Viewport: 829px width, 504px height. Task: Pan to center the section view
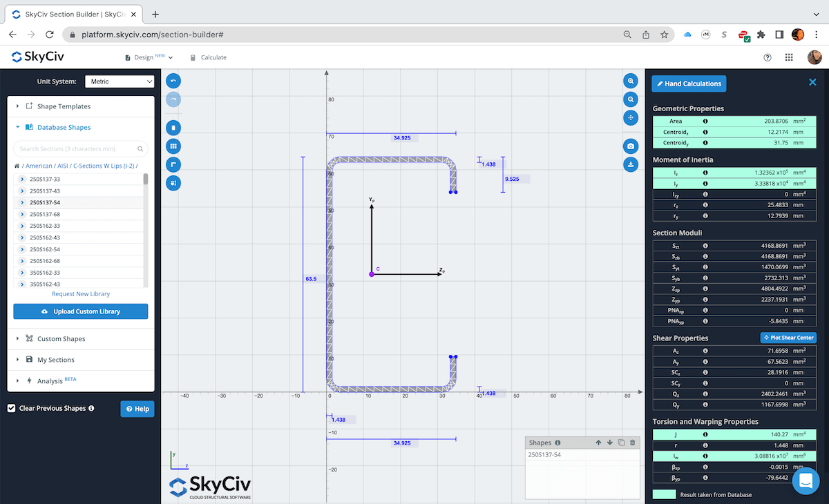pos(631,117)
